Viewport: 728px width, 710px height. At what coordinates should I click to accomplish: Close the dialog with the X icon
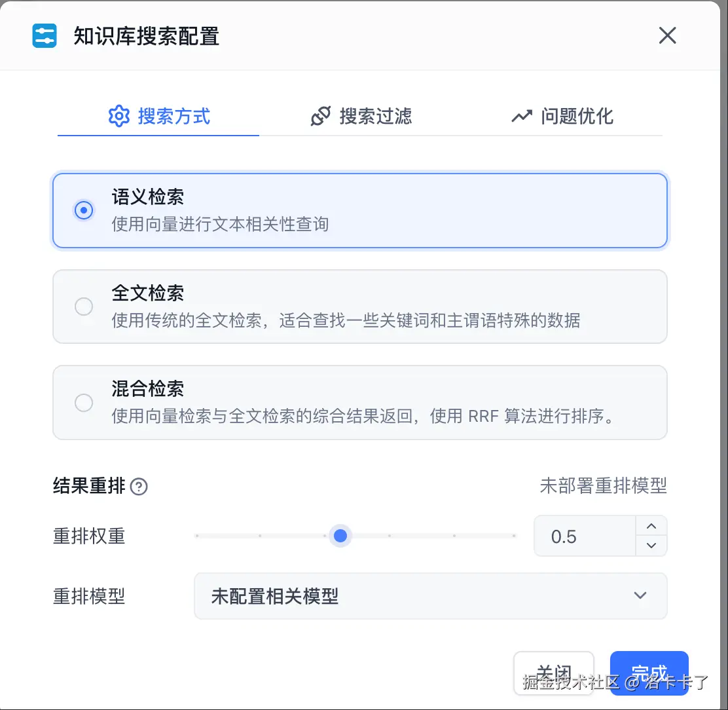coord(667,35)
